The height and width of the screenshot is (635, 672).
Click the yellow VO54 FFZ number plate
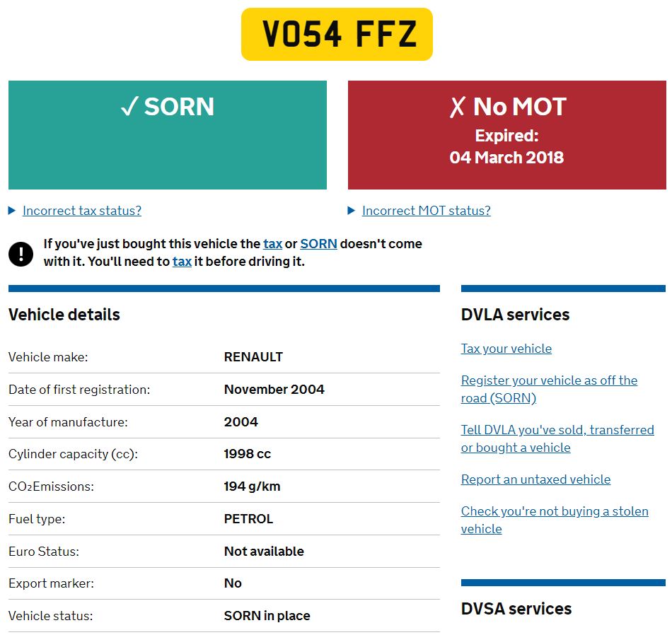[337, 35]
